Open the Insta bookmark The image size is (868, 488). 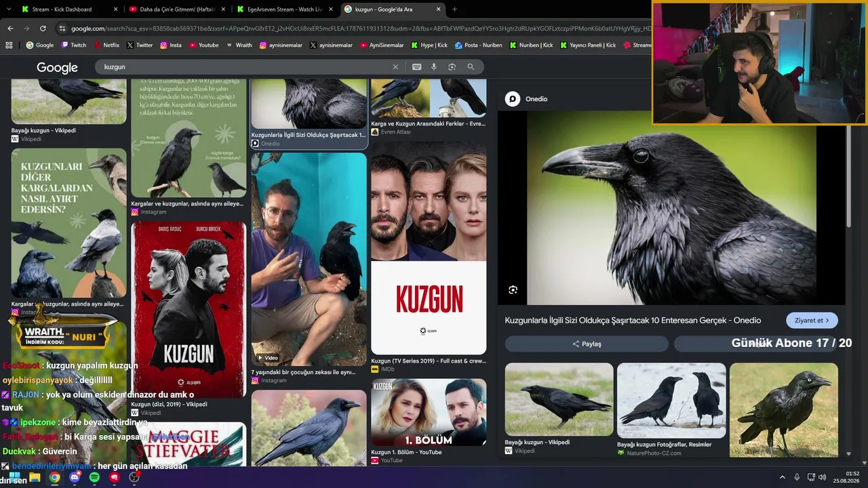tap(171, 45)
